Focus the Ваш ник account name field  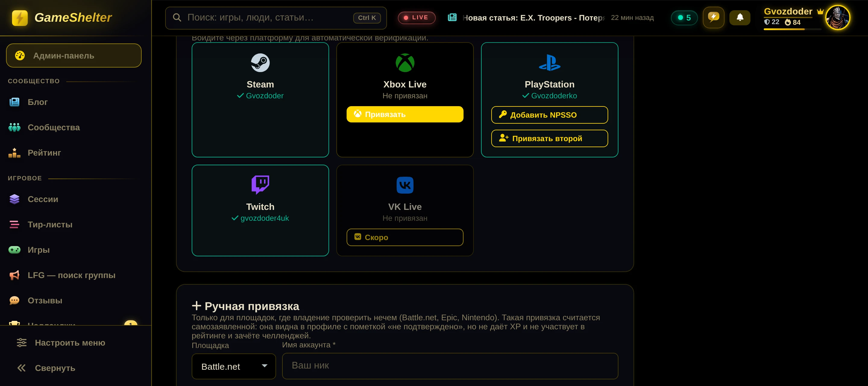point(450,366)
